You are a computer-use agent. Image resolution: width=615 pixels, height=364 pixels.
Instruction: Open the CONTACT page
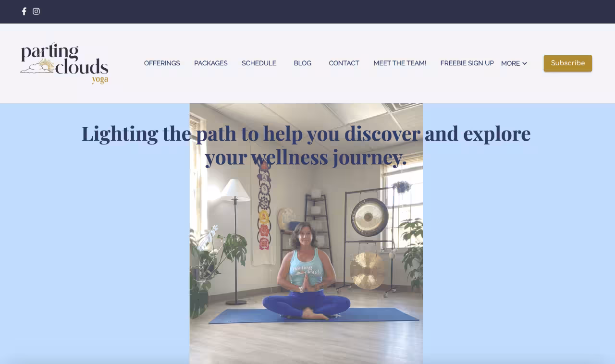click(x=344, y=63)
